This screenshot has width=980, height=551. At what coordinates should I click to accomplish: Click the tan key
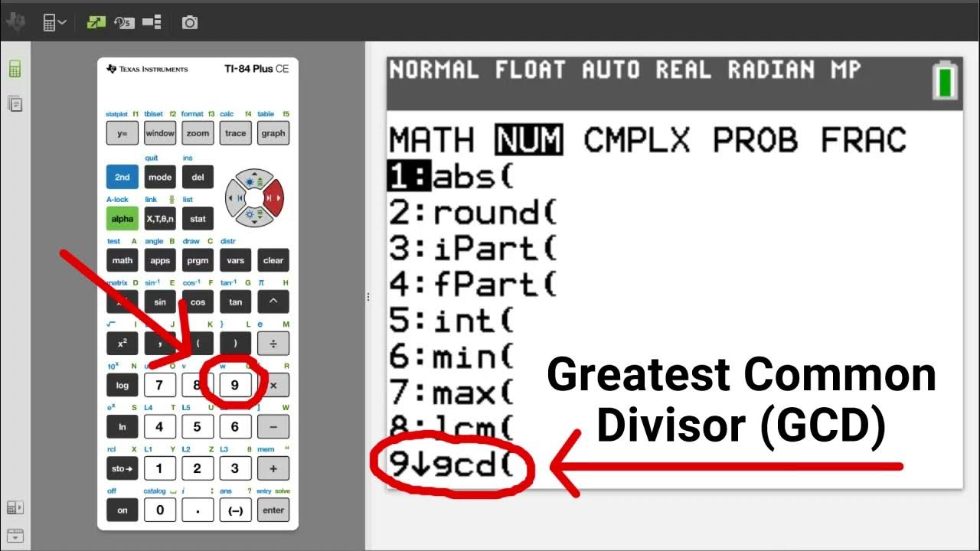point(236,302)
